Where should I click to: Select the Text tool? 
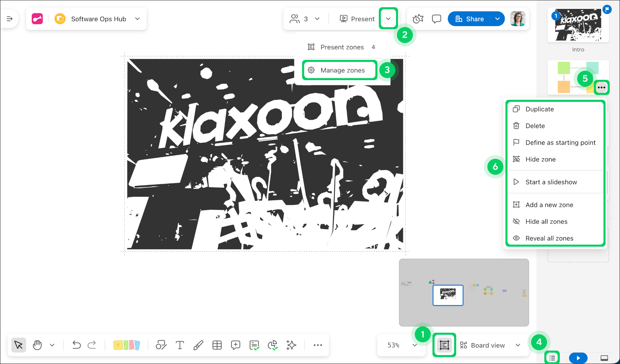(x=180, y=345)
